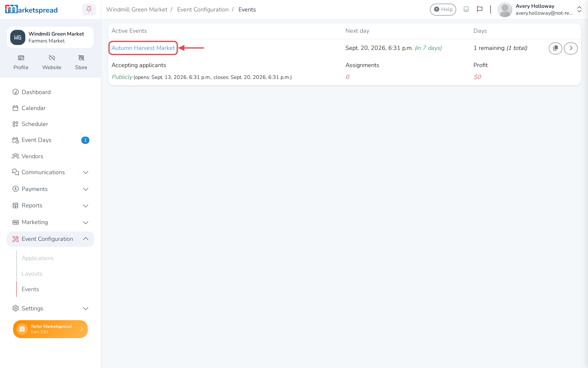Open the Autumn Harvest Market link
The width and height of the screenshot is (588, 368).
tap(143, 48)
